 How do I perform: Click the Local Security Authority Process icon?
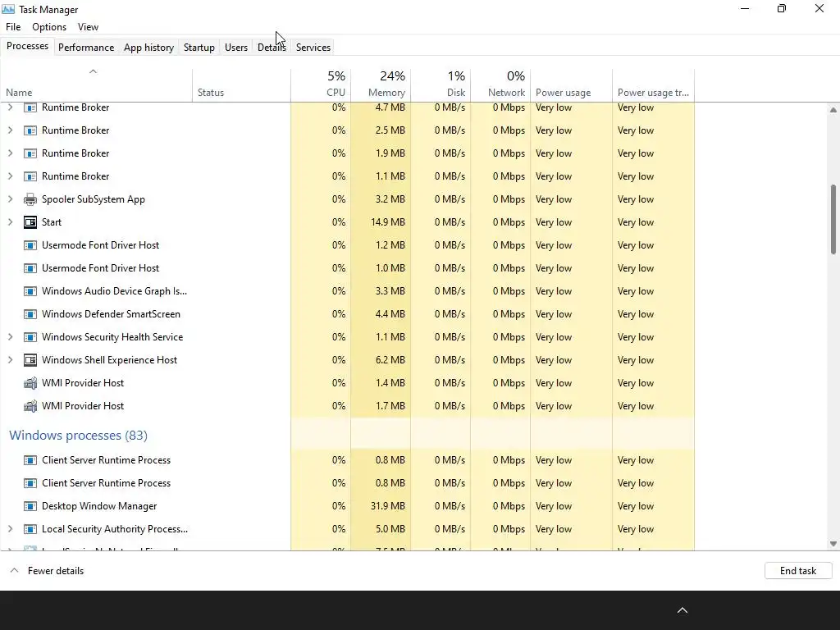point(30,529)
